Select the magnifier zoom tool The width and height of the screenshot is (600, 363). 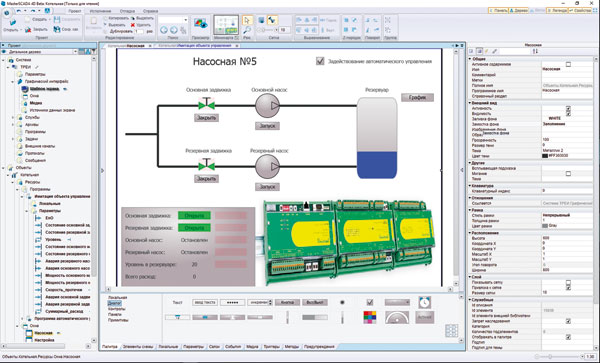coord(247,30)
